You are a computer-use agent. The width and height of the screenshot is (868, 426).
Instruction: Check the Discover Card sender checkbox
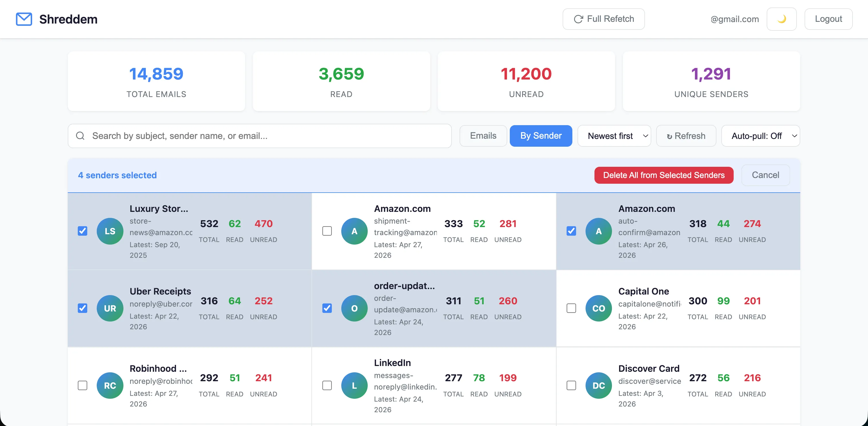pos(571,386)
